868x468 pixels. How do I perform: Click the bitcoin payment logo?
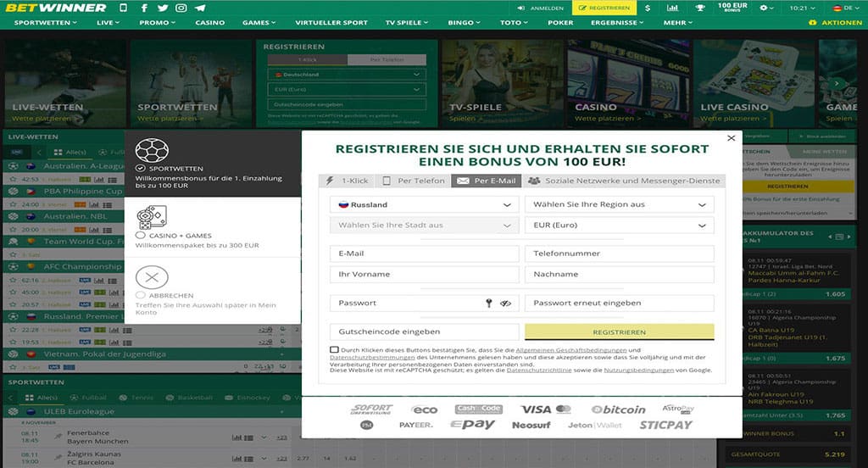618,409
